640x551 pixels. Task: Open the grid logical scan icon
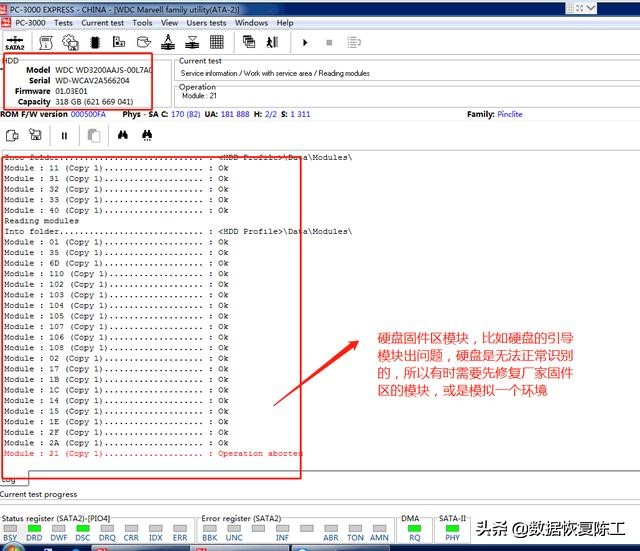(217, 42)
